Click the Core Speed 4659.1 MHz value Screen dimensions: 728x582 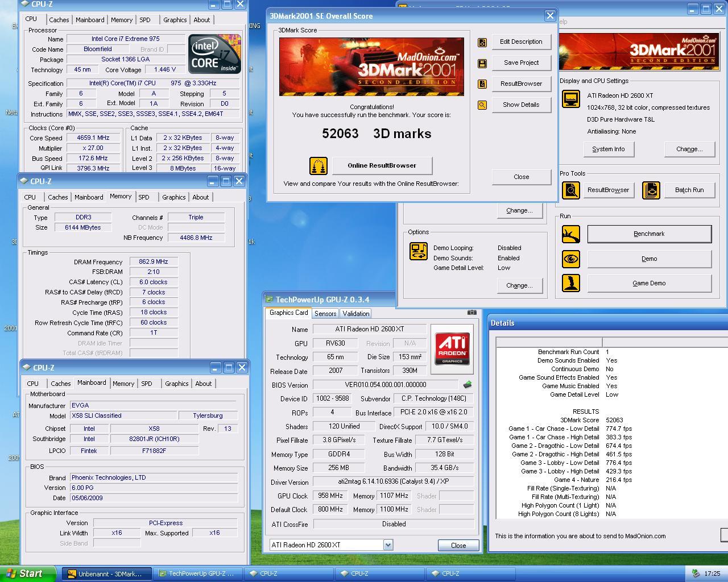click(x=93, y=138)
